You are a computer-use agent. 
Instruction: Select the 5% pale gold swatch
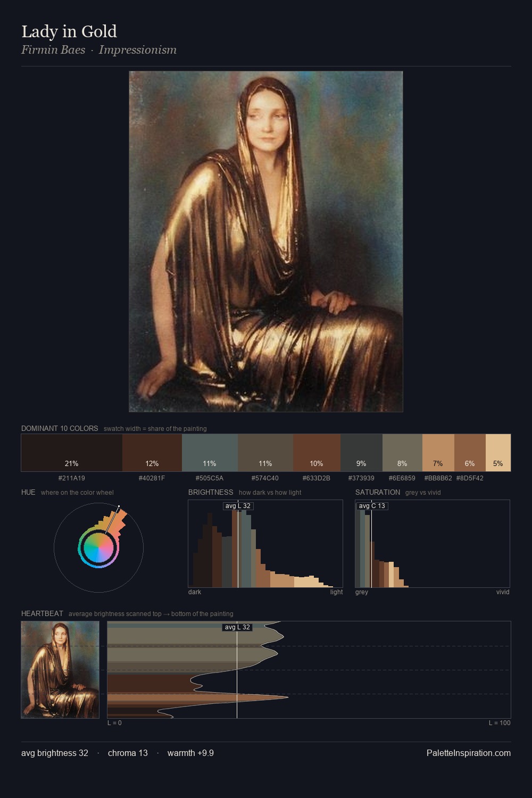point(498,453)
